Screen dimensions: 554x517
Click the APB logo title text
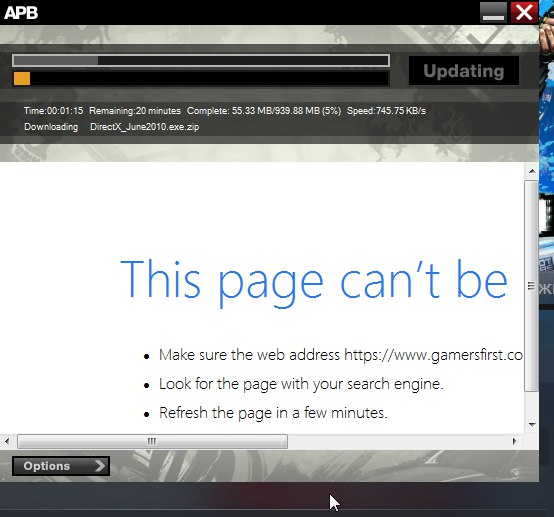(21, 13)
